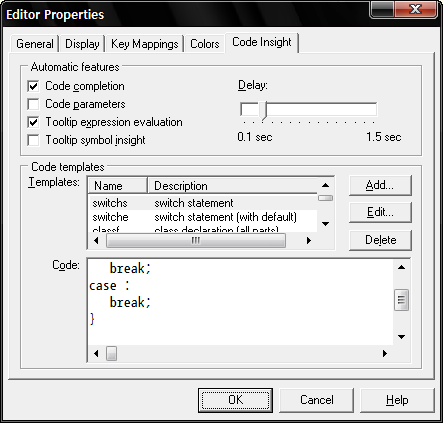
Task: Click code box scroll down arrow
Action: [401, 337]
